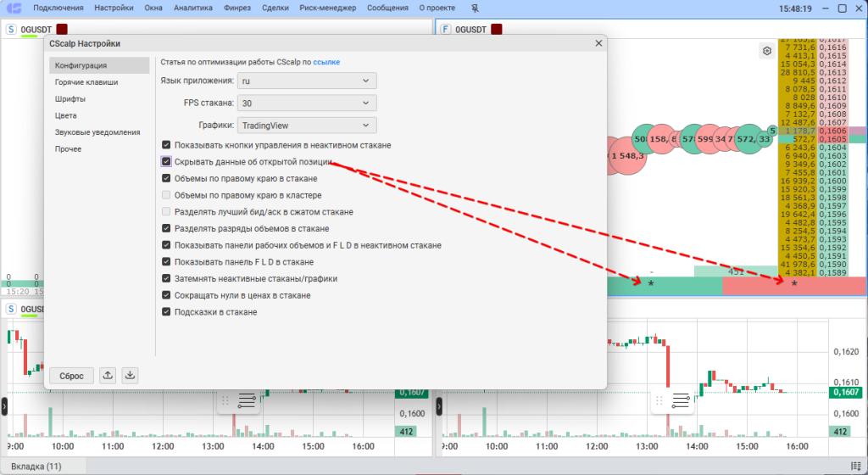This screenshot has width=868, height=475.
Task: Toggle 'Скрывать данные об открытой позиции' checkbox
Action: point(166,162)
